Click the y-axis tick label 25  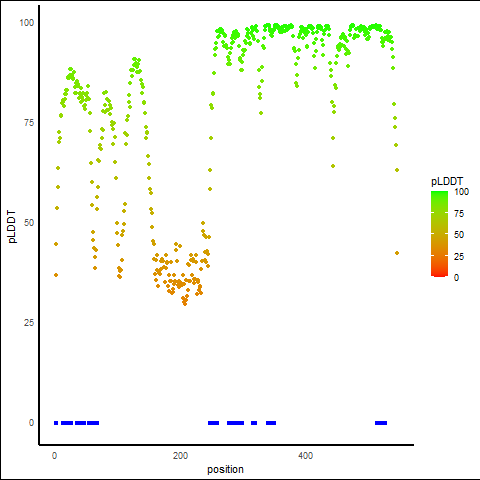coord(29,323)
